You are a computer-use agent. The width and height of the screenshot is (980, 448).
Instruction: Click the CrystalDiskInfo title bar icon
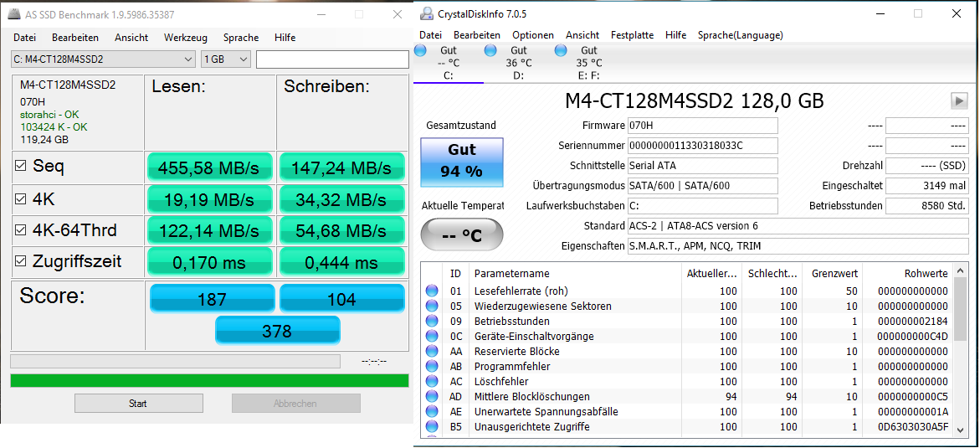[426, 13]
